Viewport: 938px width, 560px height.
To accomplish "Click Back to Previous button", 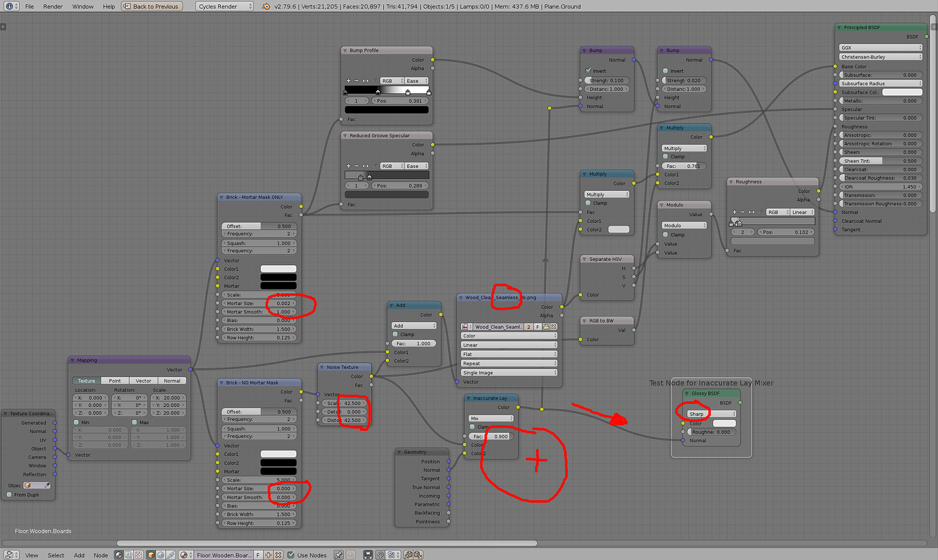I will (152, 6).
